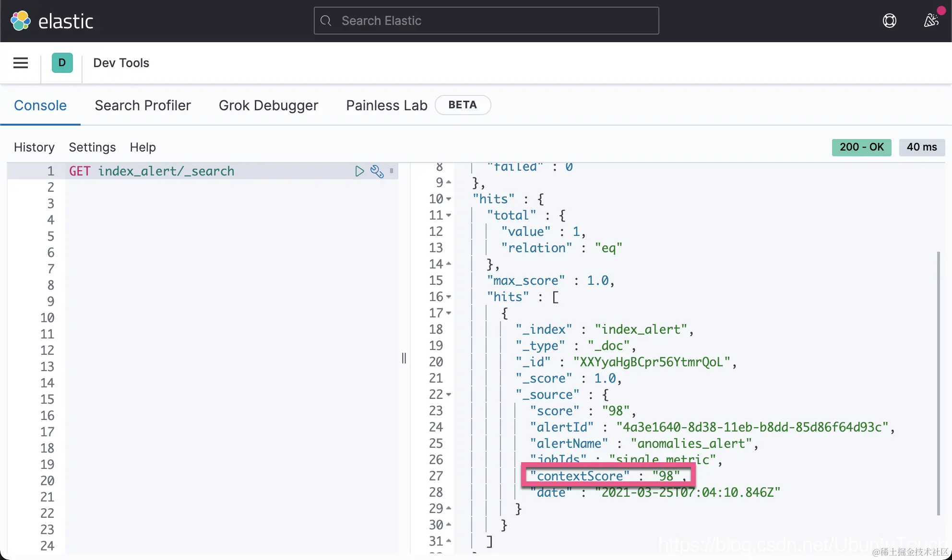This screenshot has height=560, width=952.
Task: Run the request with play icon
Action: click(359, 171)
